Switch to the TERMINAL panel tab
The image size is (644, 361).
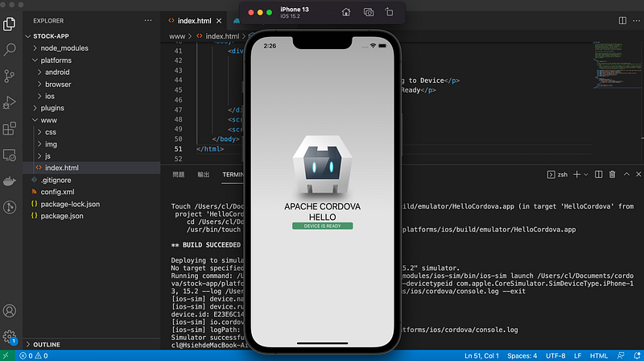(x=233, y=175)
